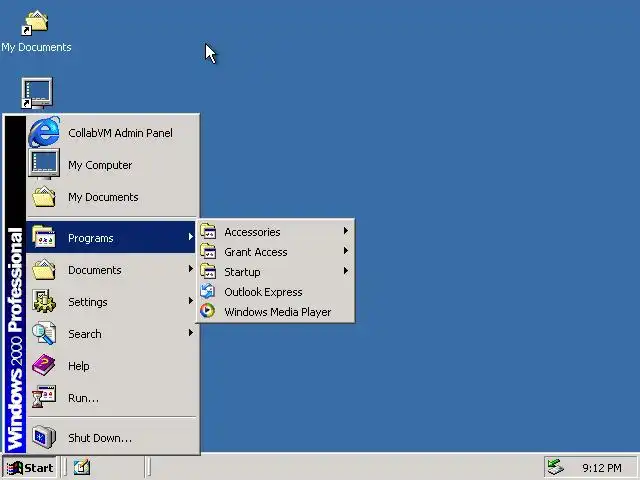640x480 pixels.
Task: Click the Outlook Express envelope icon
Action: 208,291
